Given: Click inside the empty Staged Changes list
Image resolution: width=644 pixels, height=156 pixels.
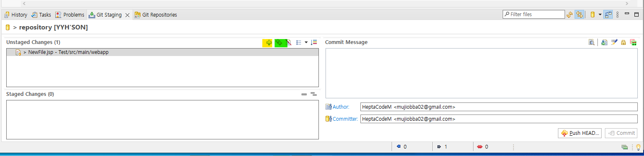Looking at the screenshot, I should click(x=163, y=119).
